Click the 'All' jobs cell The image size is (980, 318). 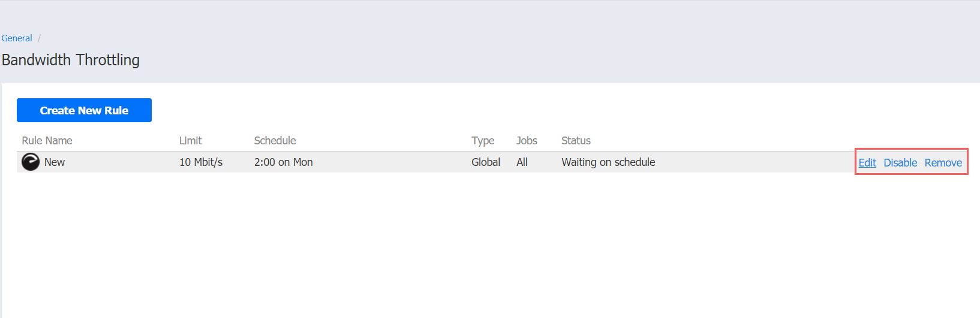click(x=522, y=162)
